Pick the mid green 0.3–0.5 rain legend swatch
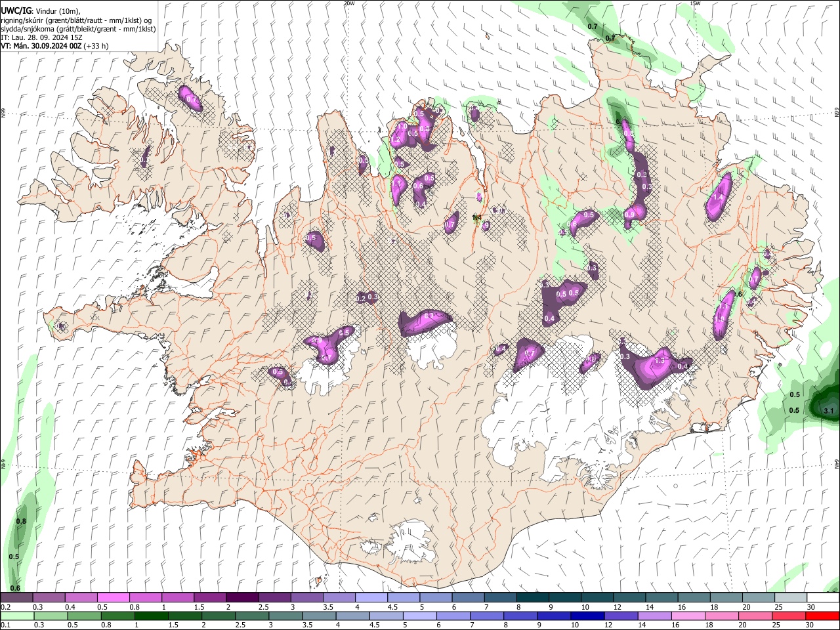This screenshot has width=840, height=630. [51, 616]
